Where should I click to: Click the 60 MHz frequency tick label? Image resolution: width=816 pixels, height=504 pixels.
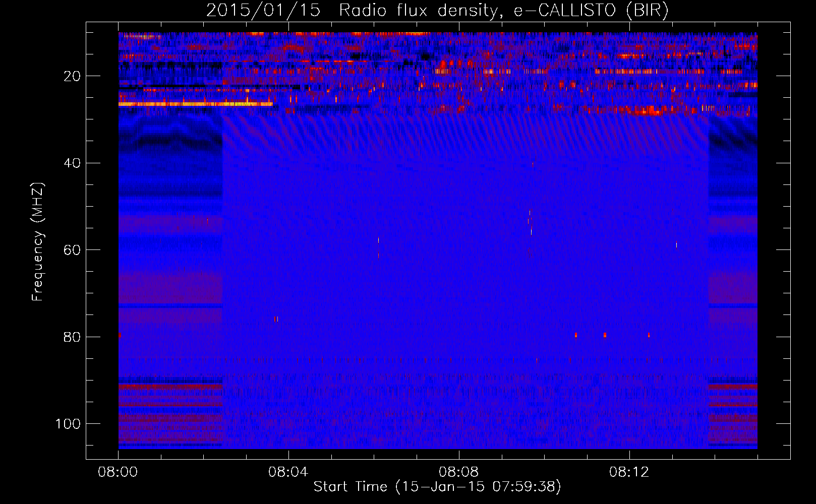72,250
